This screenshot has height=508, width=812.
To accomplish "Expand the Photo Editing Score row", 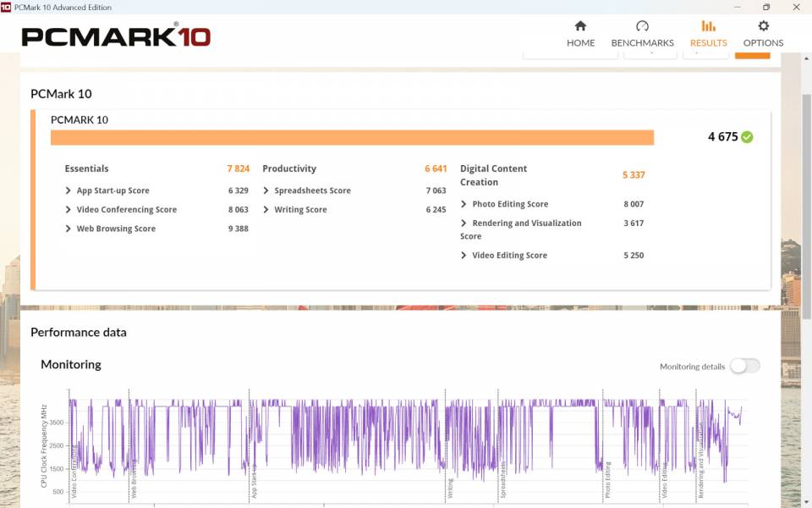I will [464, 204].
